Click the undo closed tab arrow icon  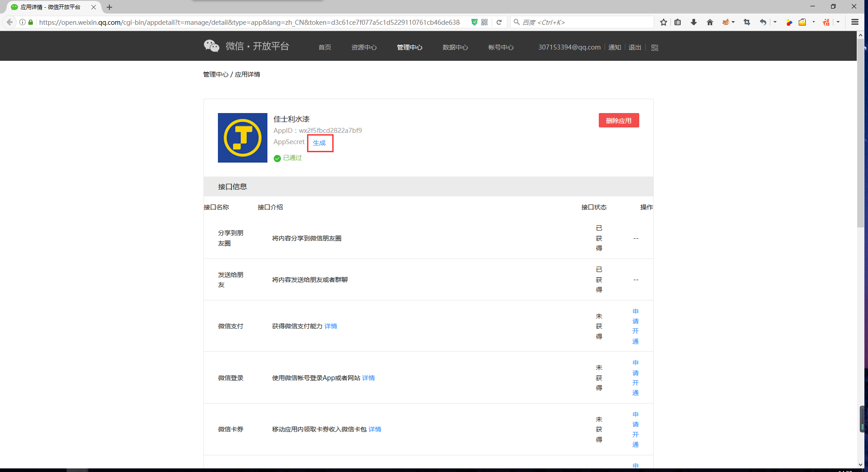[763, 22]
